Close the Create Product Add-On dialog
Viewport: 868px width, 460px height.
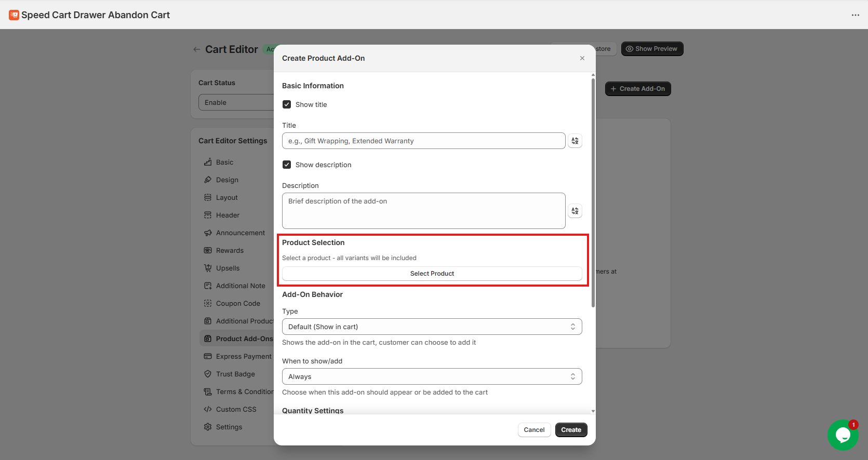582,58
